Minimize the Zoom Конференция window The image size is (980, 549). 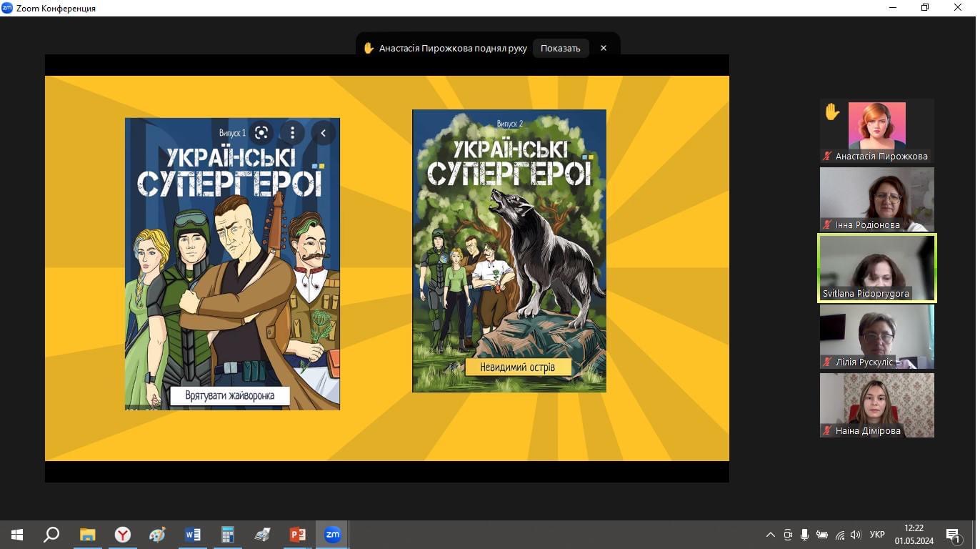(x=893, y=8)
